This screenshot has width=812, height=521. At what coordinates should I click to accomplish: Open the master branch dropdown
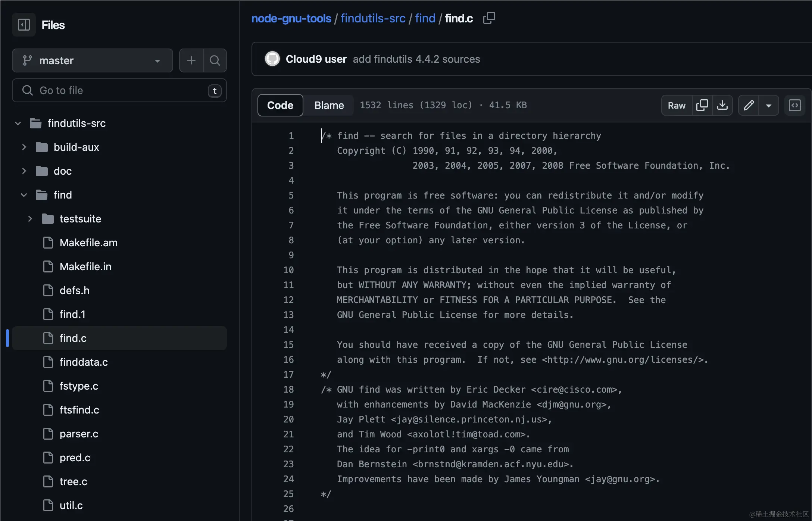click(x=92, y=60)
